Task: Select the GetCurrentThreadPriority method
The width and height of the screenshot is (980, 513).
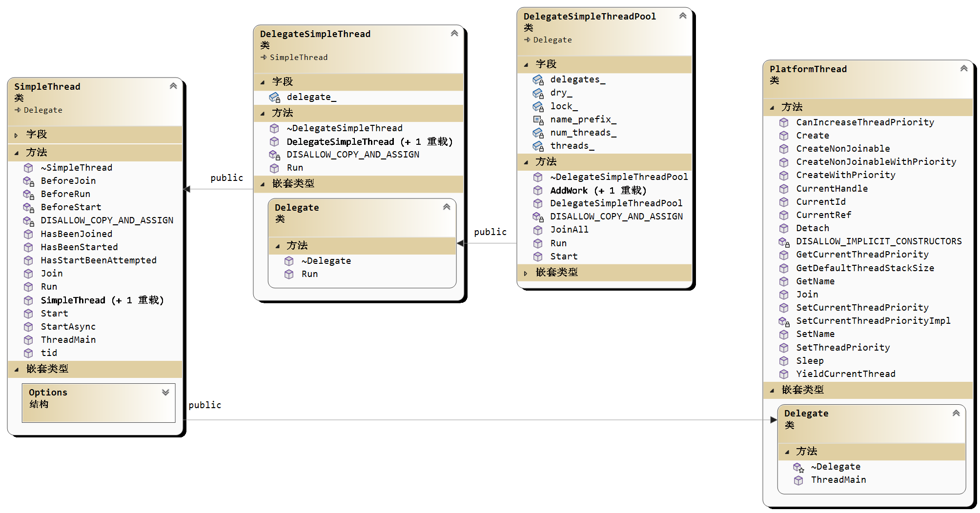Action: (x=862, y=255)
